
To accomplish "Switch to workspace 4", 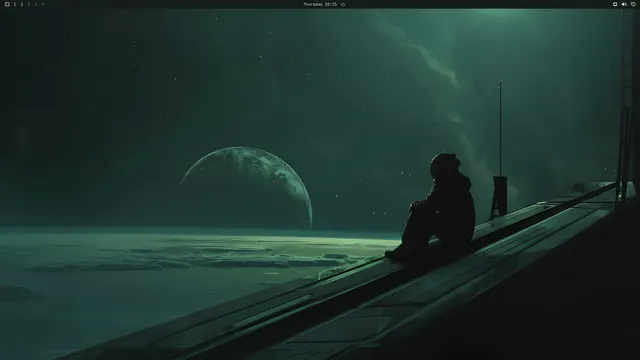I will tap(36, 4).
